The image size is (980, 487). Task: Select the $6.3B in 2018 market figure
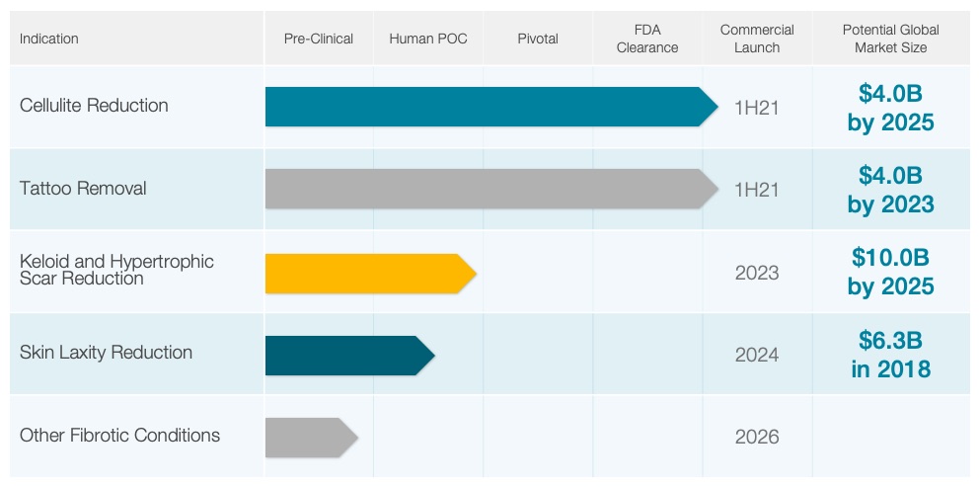(x=891, y=355)
